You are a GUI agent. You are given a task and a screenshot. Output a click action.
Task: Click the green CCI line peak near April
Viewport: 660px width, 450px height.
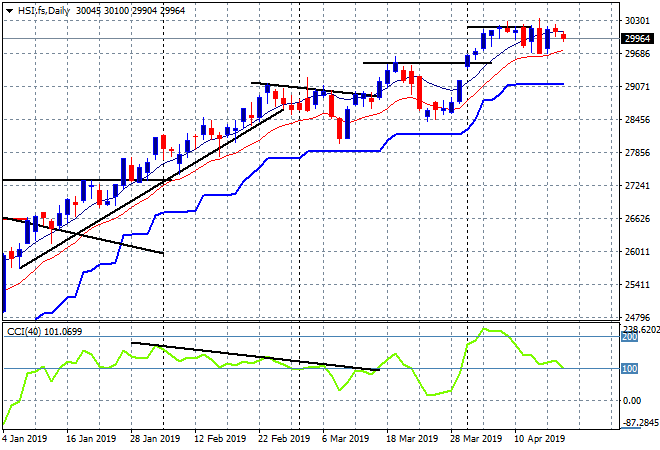pyautogui.click(x=487, y=329)
